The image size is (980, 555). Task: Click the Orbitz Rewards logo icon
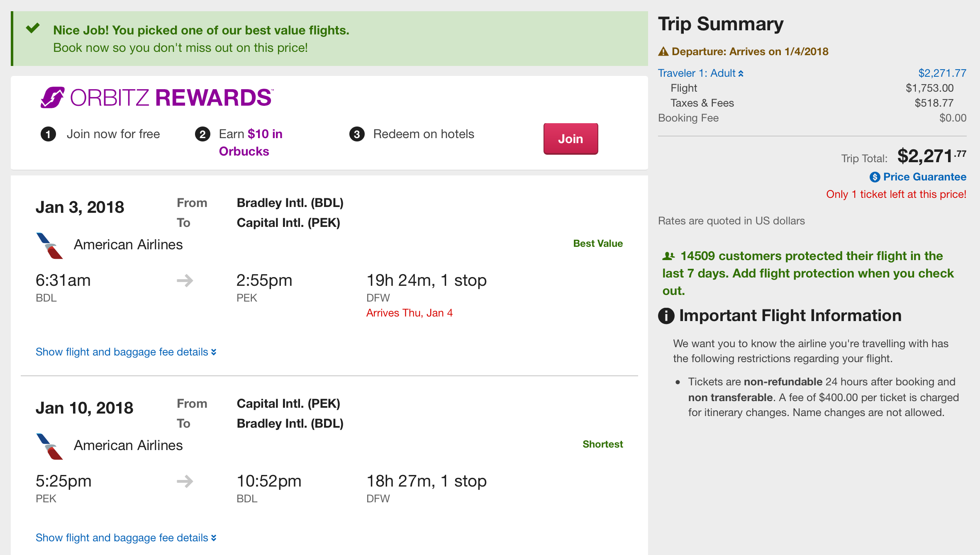point(52,98)
